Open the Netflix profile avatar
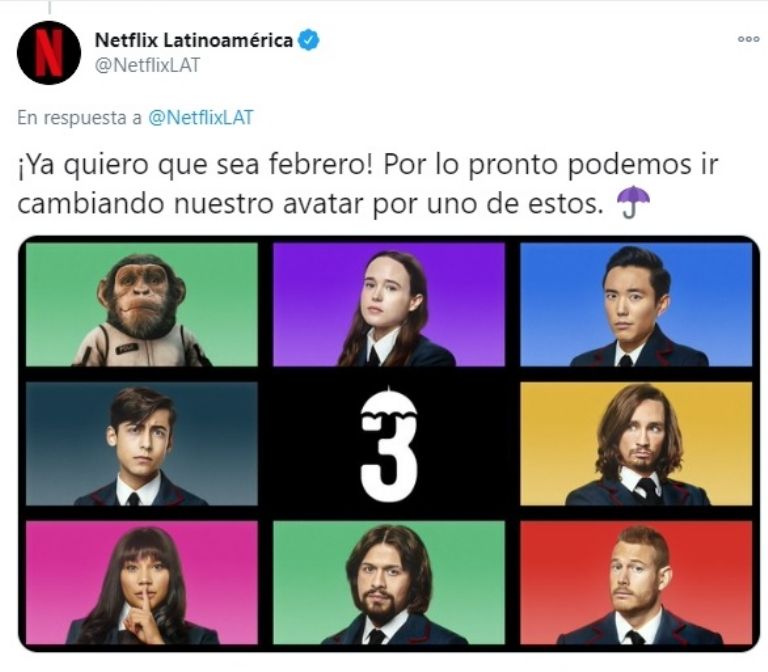Screen dimensions: 768x672 [x=48, y=52]
